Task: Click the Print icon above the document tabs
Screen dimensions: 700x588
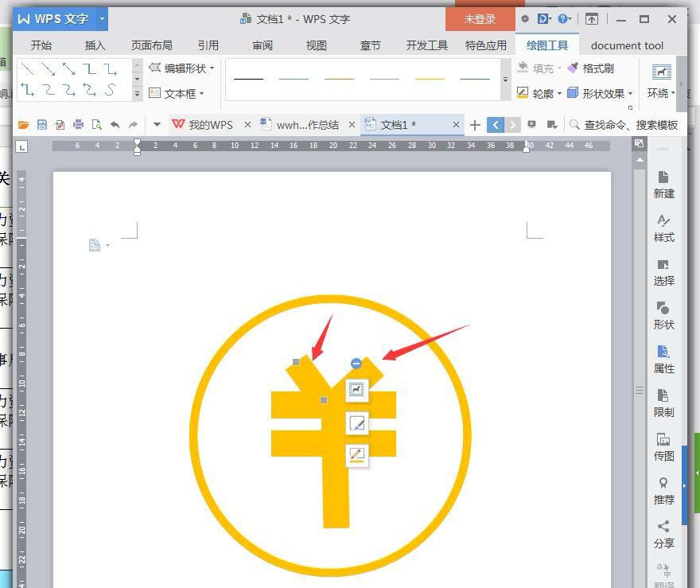Action: 79,124
